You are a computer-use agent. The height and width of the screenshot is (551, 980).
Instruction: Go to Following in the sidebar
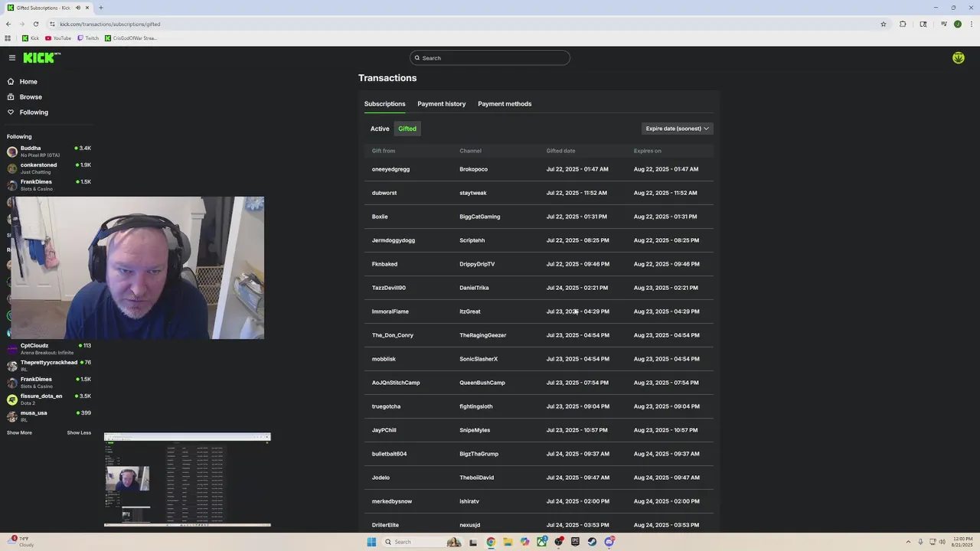pos(34,112)
